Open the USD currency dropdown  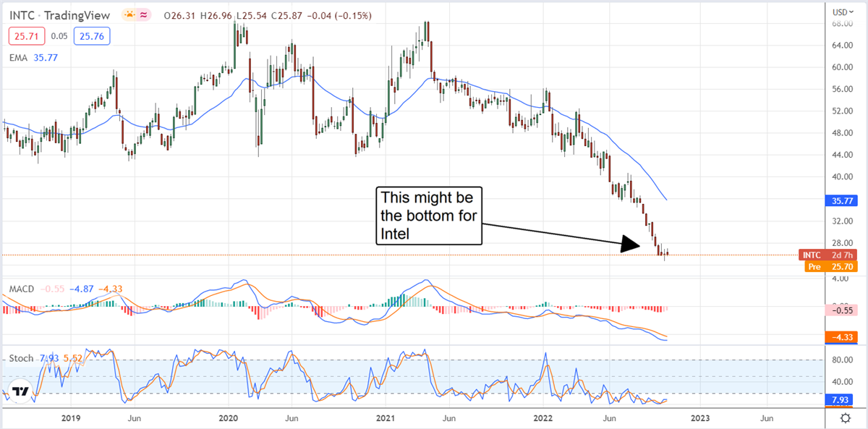pyautogui.click(x=842, y=12)
